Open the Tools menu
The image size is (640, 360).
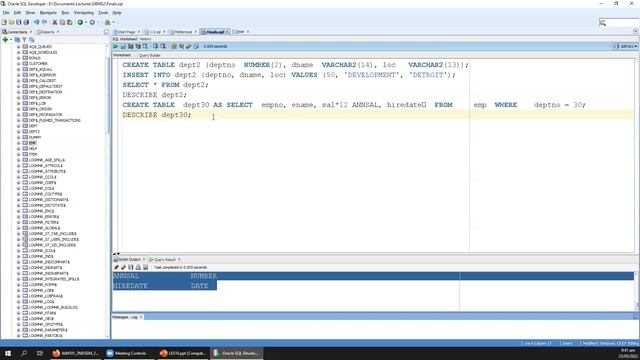click(x=103, y=13)
